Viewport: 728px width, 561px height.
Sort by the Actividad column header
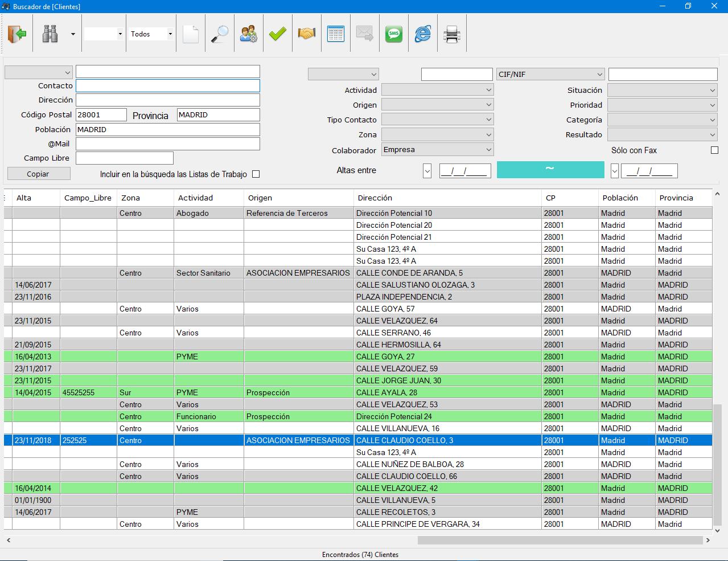pos(209,198)
